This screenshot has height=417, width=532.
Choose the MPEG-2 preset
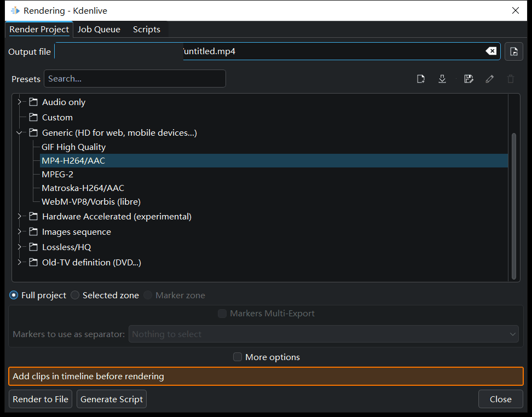click(57, 175)
